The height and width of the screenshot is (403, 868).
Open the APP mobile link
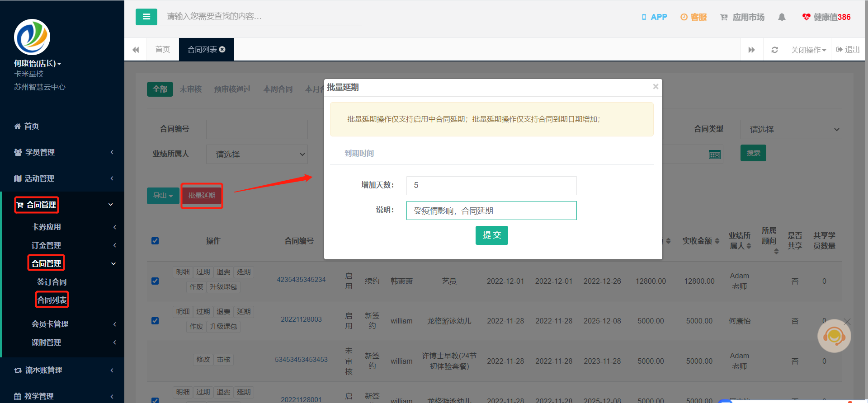(x=654, y=17)
